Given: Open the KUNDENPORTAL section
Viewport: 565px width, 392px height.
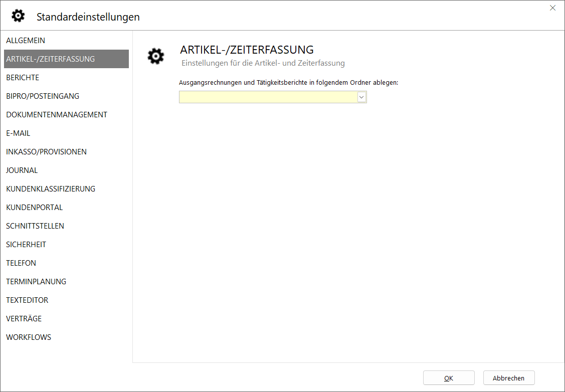Looking at the screenshot, I should (35, 208).
